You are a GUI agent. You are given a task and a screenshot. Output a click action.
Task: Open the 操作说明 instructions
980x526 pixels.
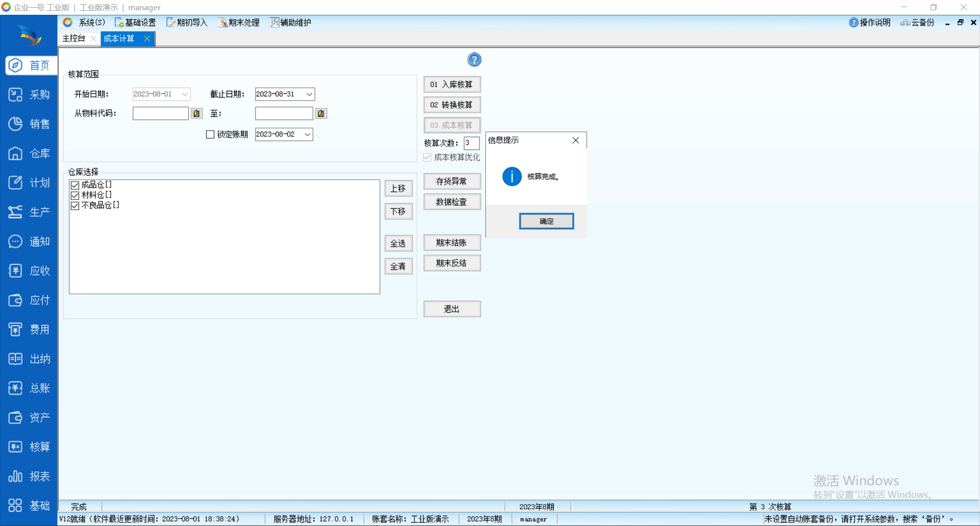(870, 22)
